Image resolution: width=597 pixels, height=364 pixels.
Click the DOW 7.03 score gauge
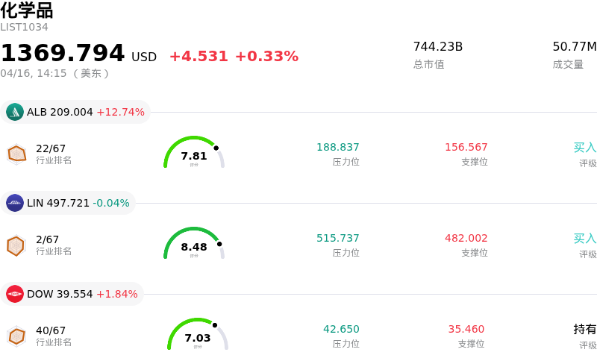click(198, 335)
